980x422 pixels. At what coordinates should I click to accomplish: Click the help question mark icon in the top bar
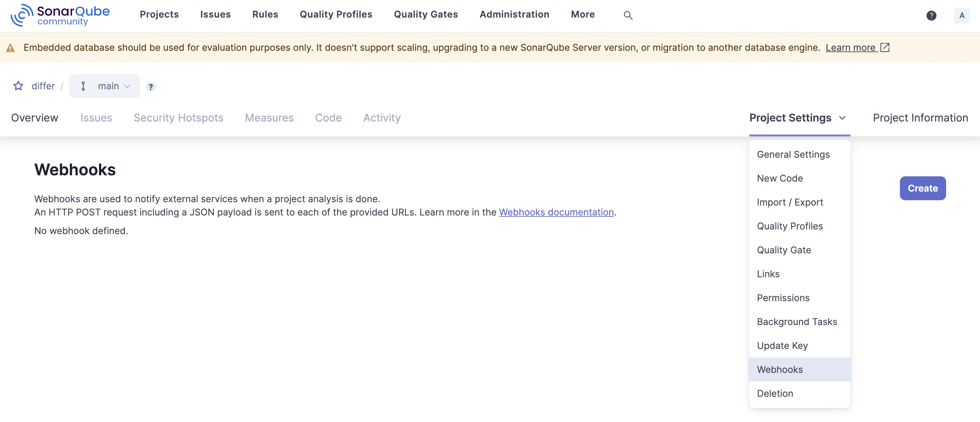931,15
